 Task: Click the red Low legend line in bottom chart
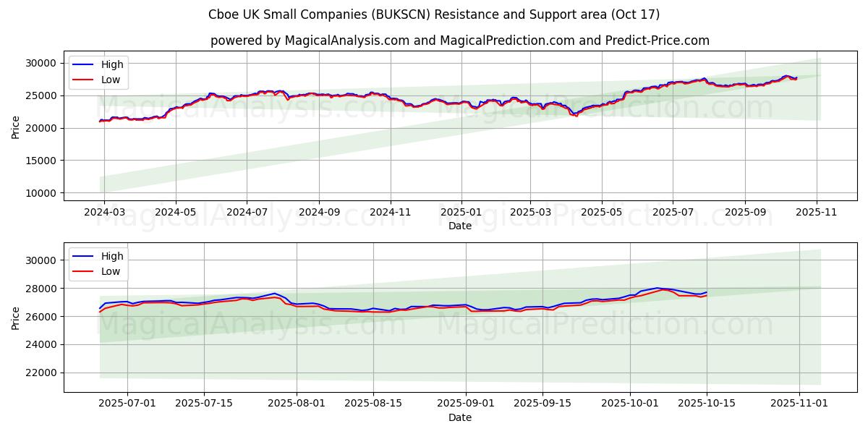83,271
